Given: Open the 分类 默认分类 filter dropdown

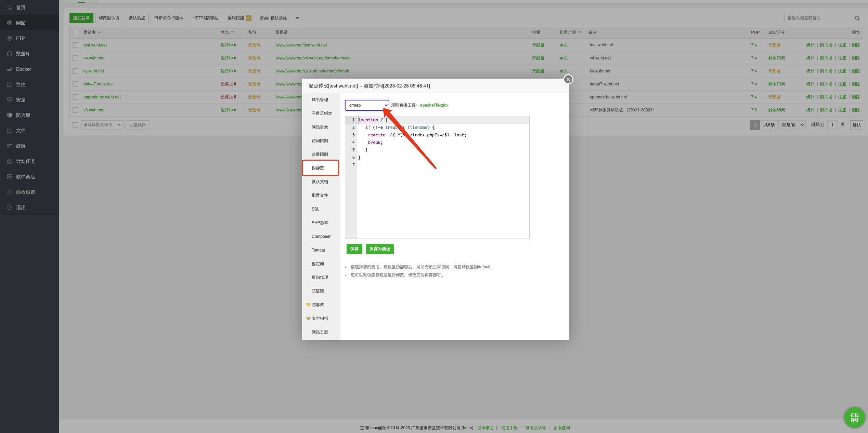Looking at the screenshot, I should 279,18.
